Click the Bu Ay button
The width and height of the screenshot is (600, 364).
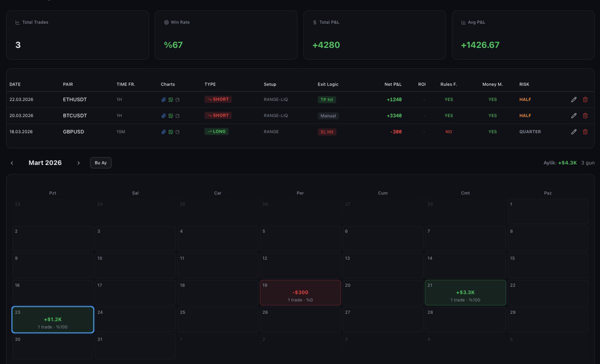[x=100, y=163]
